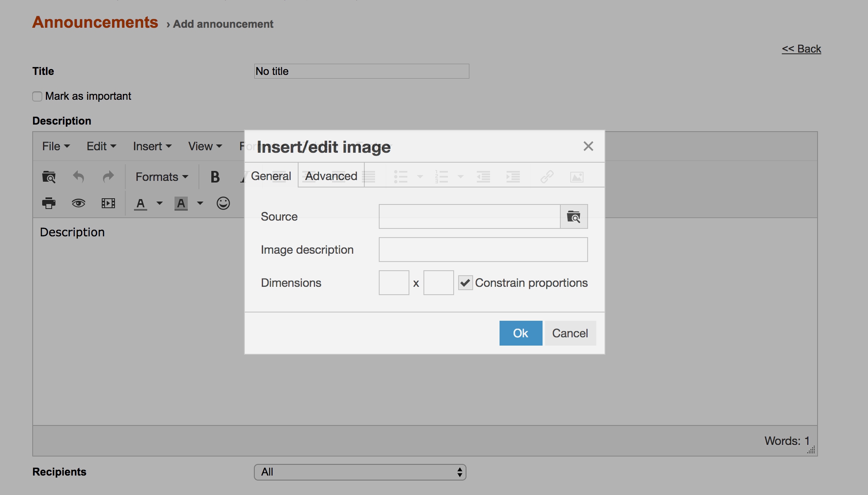868x495 pixels.
Task: Open the Insert menu
Action: (x=152, y=146)
